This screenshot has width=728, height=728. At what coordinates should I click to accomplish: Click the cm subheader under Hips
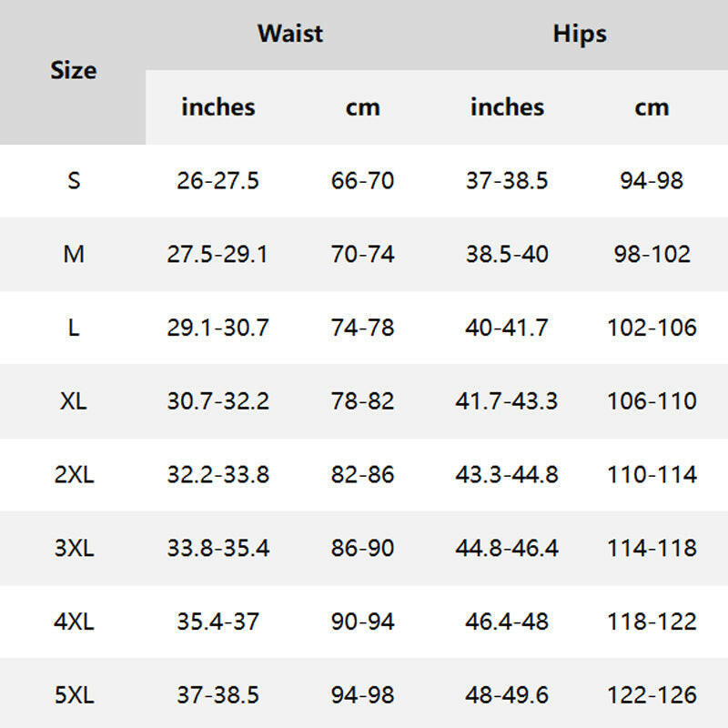click(652, 107)
